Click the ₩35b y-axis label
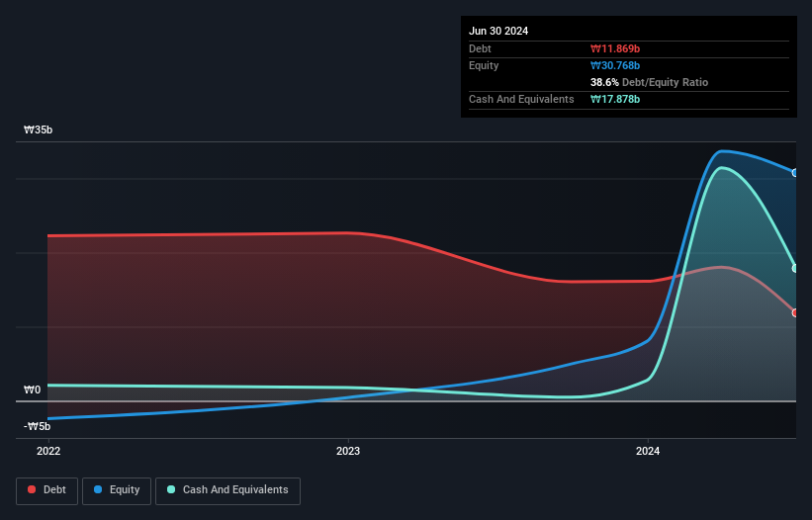The height and width of the screenshot is (520, 812). (38, 130)
